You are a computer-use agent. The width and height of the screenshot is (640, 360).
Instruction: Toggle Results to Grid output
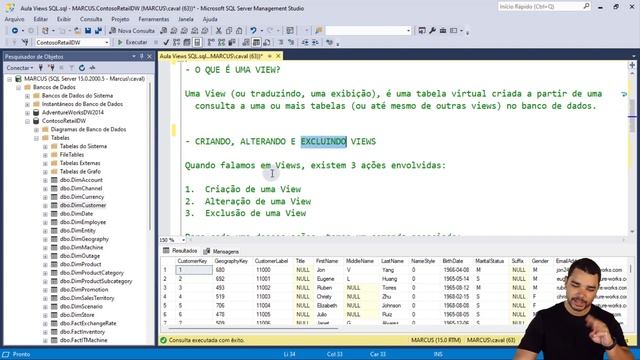pos(256,42)
